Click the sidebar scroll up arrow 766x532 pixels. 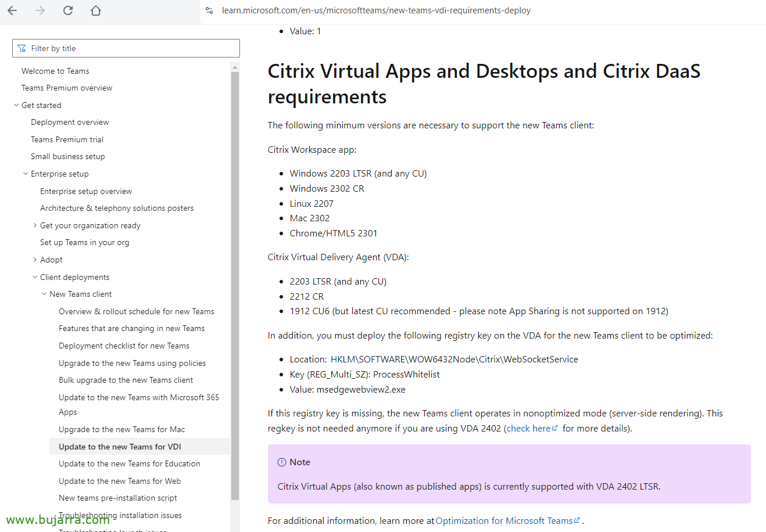pyautogui.click(x=235, y=67)
